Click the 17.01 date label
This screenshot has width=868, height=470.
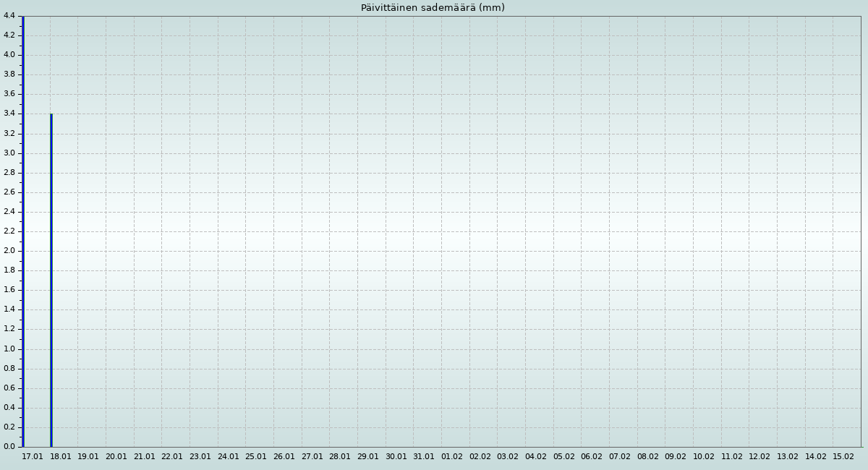(33, 457)
